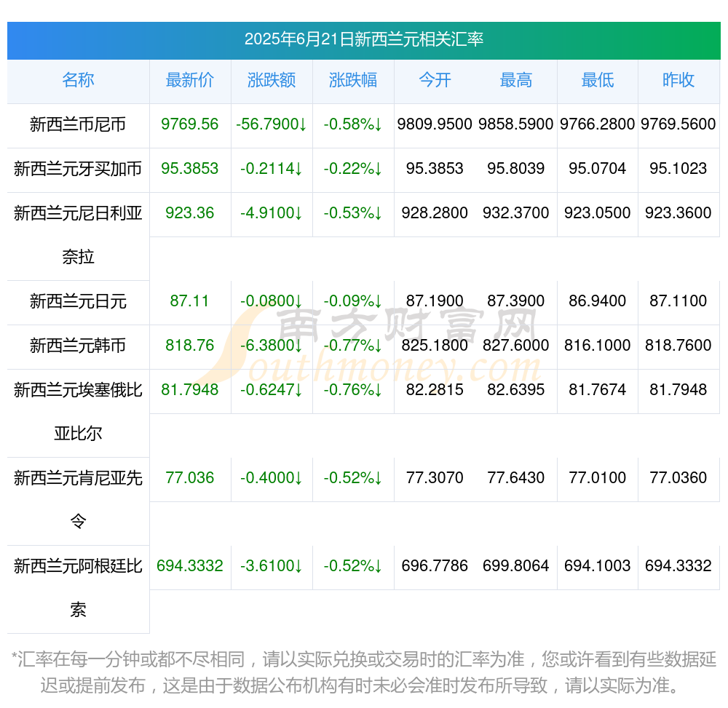Select the row name 新西兰元阿根廷比索

pos(78,588)
